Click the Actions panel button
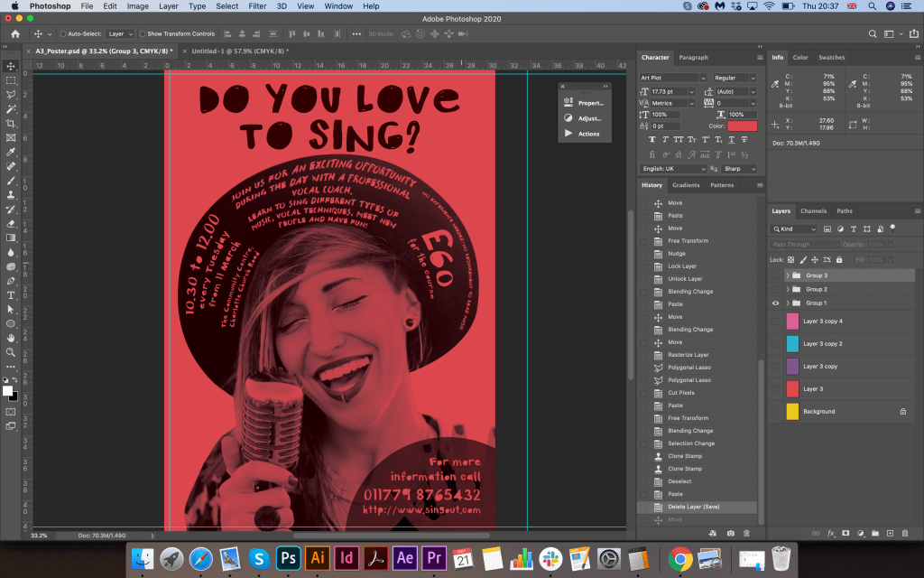The image size is (924, 578). [583, 134]
